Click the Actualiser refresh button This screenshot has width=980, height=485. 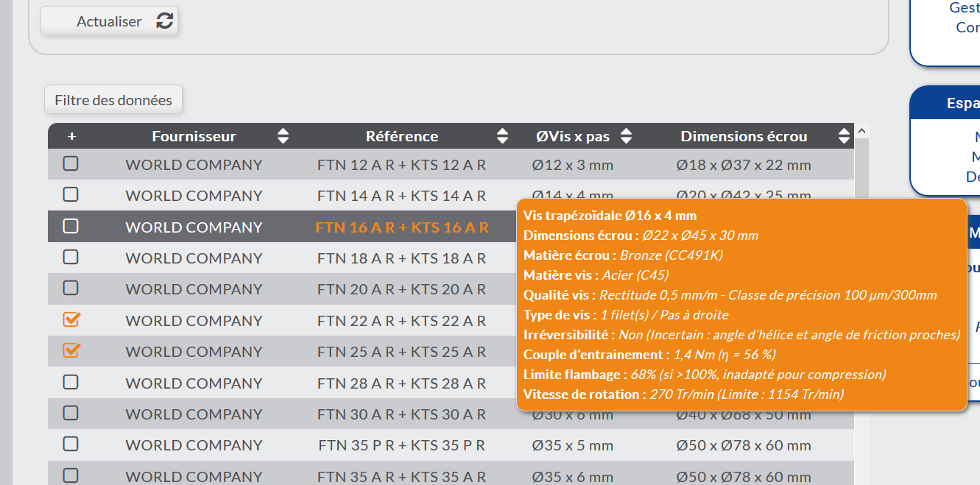[110, 21]
